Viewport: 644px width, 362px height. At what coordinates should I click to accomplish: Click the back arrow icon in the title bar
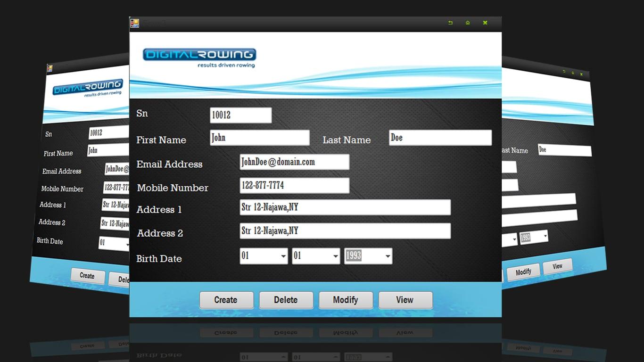(450, 22)
